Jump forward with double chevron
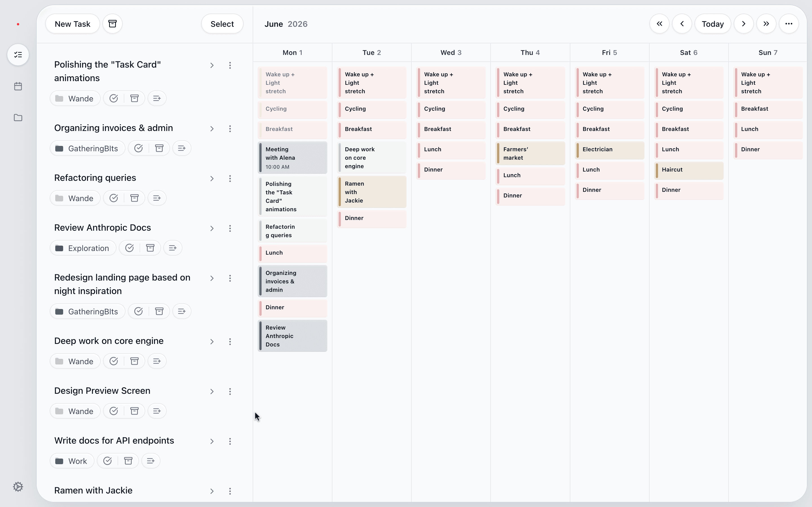The width and height of the screenshot is (812, 507). tap(766, 24)
